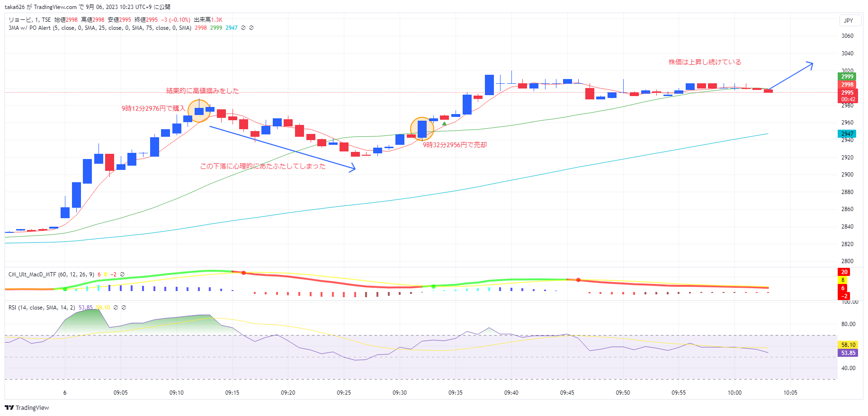Click the TradingView.com text in the header
Viewport: 868px width, 416px height.
click(x=55, y=7)
